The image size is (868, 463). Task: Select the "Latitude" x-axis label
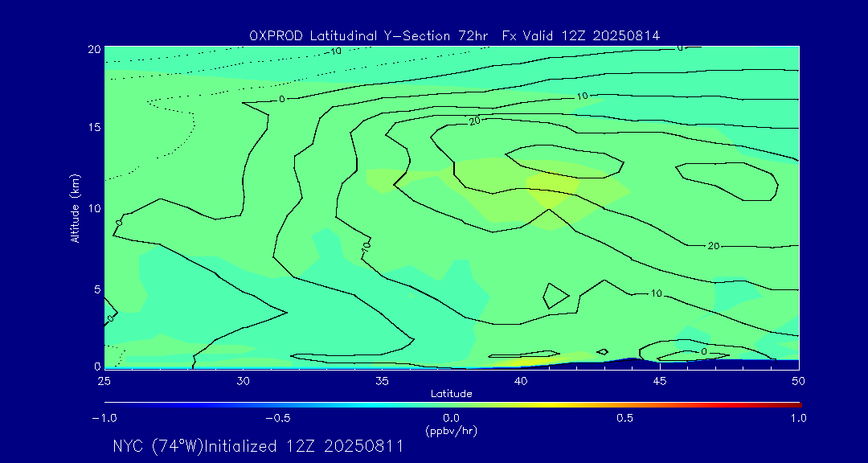click(451, 393)
